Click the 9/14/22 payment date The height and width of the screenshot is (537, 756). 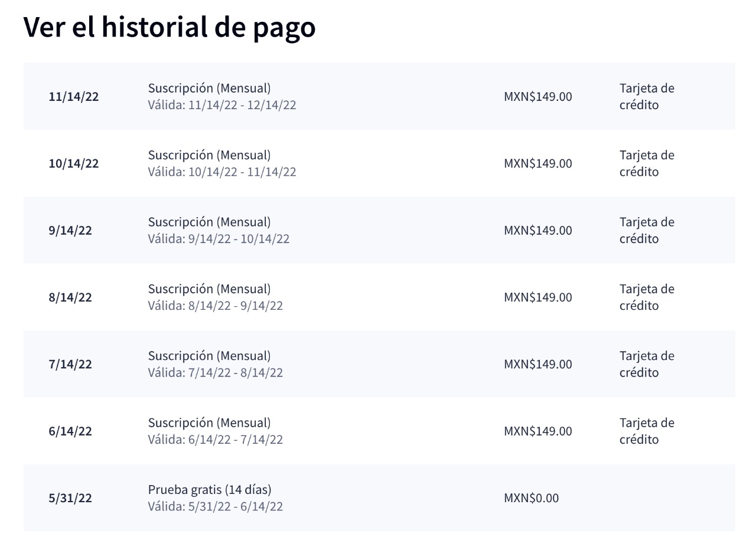(70, 230)
